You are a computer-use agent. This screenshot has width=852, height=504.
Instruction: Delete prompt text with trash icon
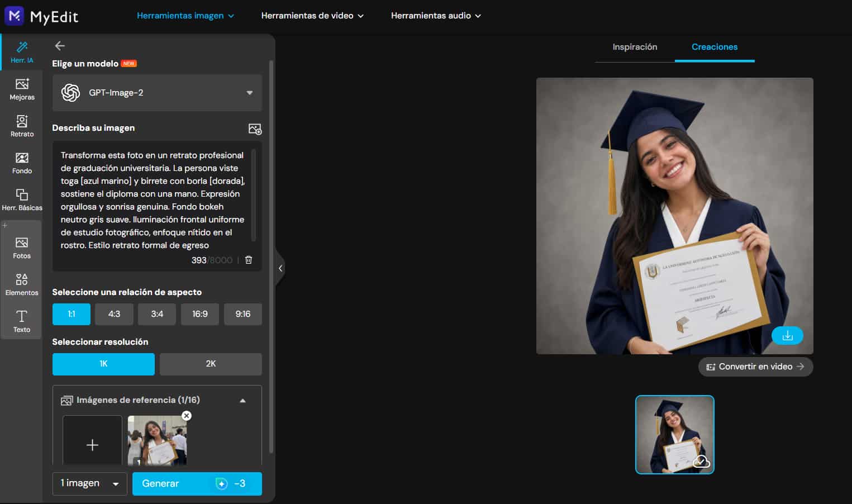pyautogui.click(x=249, y=260)
